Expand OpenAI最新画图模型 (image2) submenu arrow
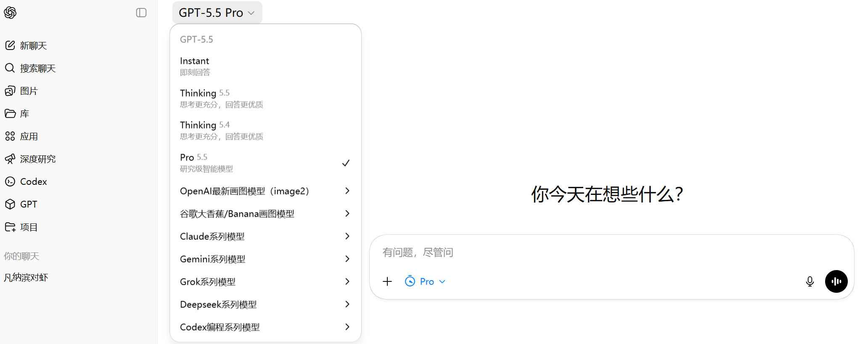The image size is (868, 344). 347,191
